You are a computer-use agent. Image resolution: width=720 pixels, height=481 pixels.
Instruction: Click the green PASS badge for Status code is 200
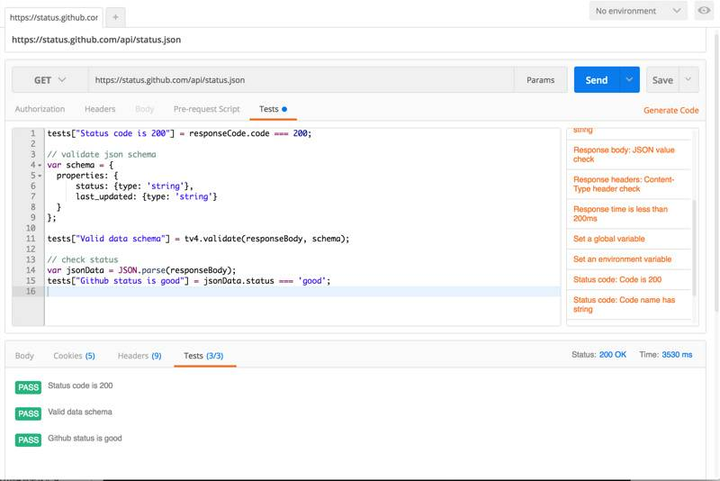28,387
